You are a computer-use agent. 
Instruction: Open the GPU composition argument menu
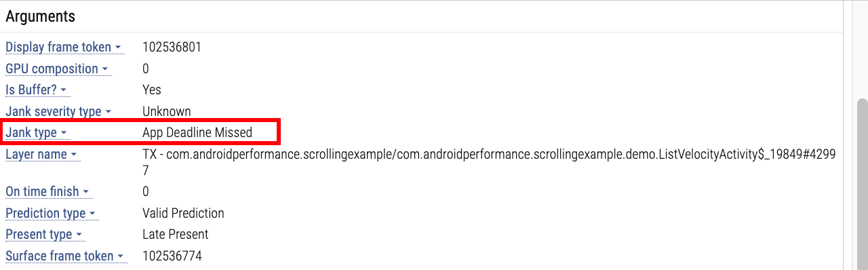pos(57,69)
